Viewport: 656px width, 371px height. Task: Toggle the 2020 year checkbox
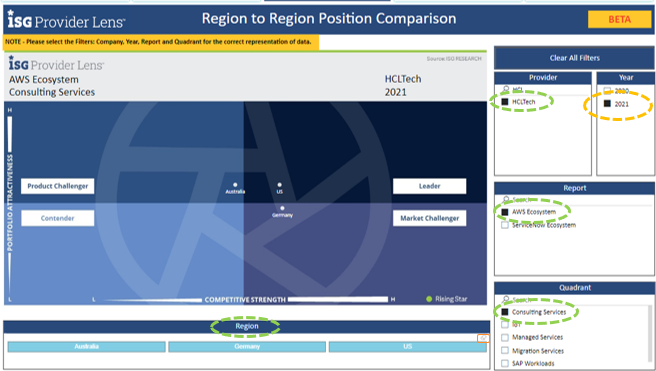[x=607, y=91]
